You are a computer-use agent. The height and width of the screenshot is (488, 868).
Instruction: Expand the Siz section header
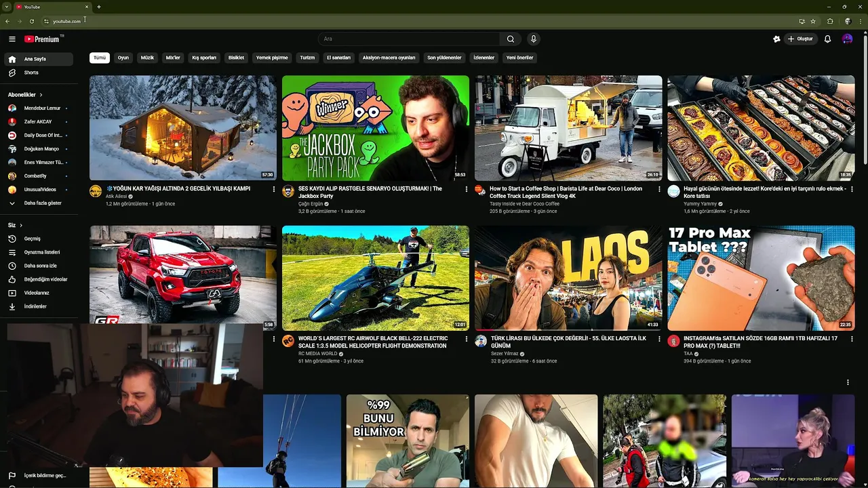[16, 225]
